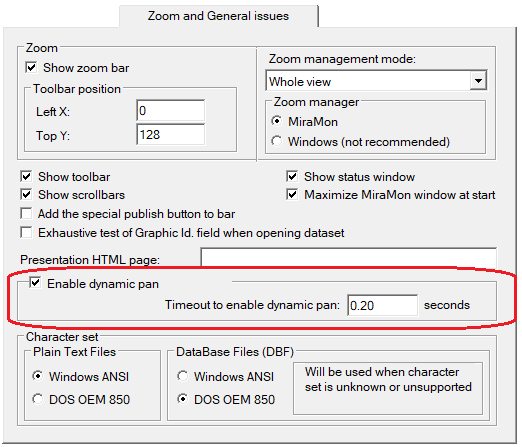
Task: Uncheck Enable dynamic pan
Action: point(35,283)
